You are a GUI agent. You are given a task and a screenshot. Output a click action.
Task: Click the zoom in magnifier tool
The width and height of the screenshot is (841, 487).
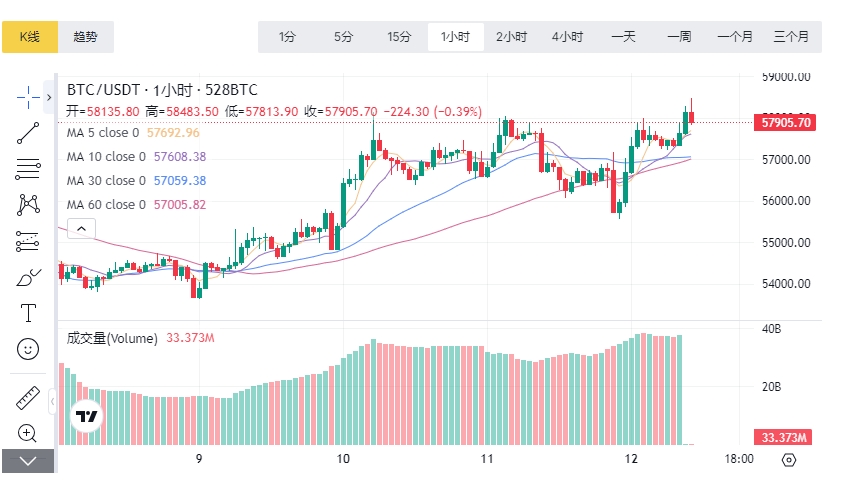28,434
